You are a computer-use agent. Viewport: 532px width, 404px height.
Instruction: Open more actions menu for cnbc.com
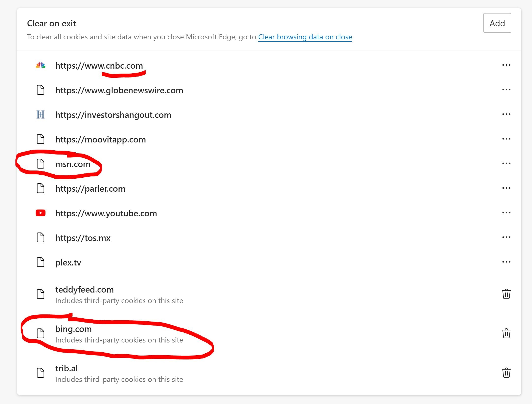pos(506,65)
